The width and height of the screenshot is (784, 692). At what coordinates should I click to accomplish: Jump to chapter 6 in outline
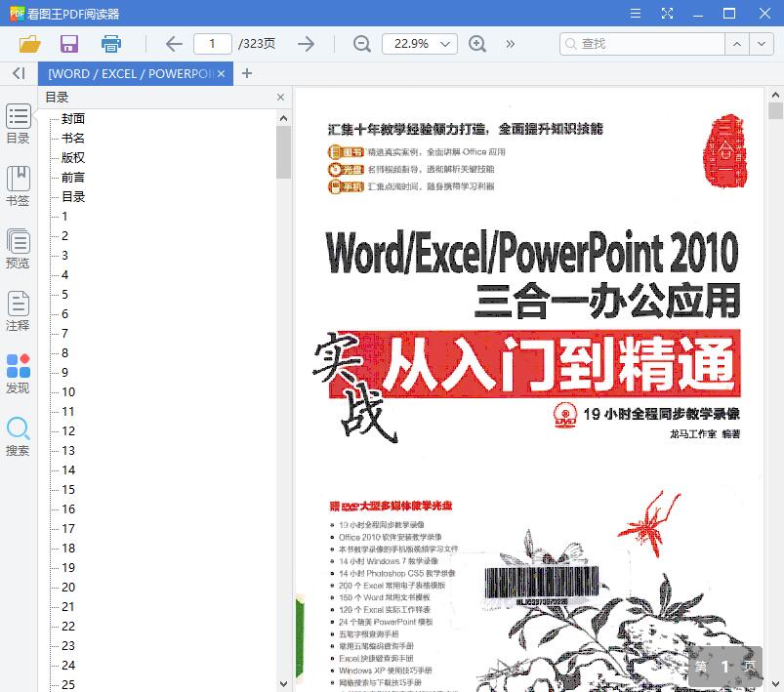[65, 313]
